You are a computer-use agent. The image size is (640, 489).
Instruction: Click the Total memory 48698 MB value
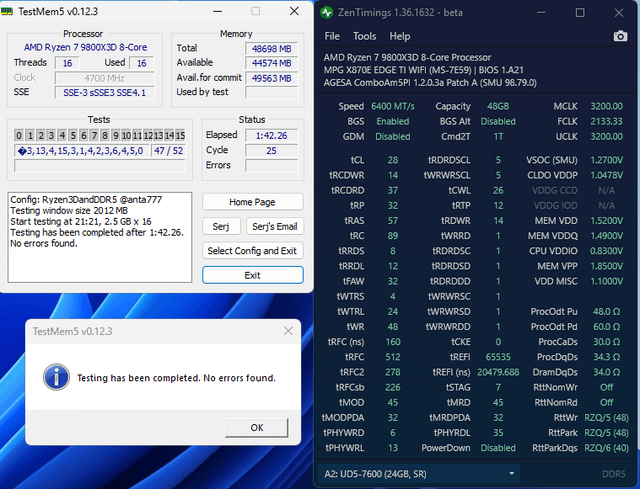(x=271, y=49)
